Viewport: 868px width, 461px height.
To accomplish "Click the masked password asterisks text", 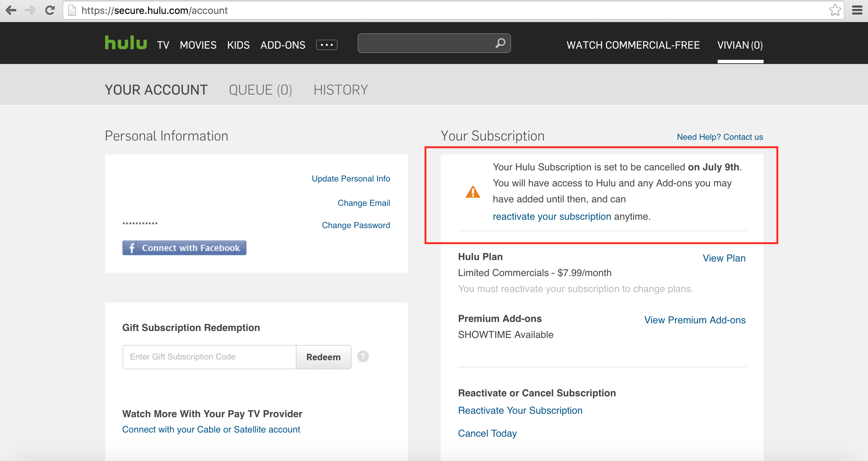I will tap(140, 224).
